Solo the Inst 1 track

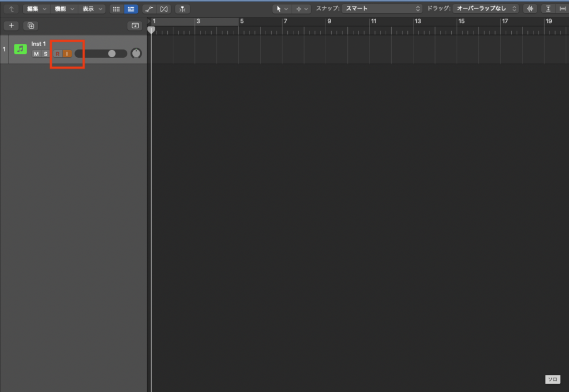(x=46, y=54)
